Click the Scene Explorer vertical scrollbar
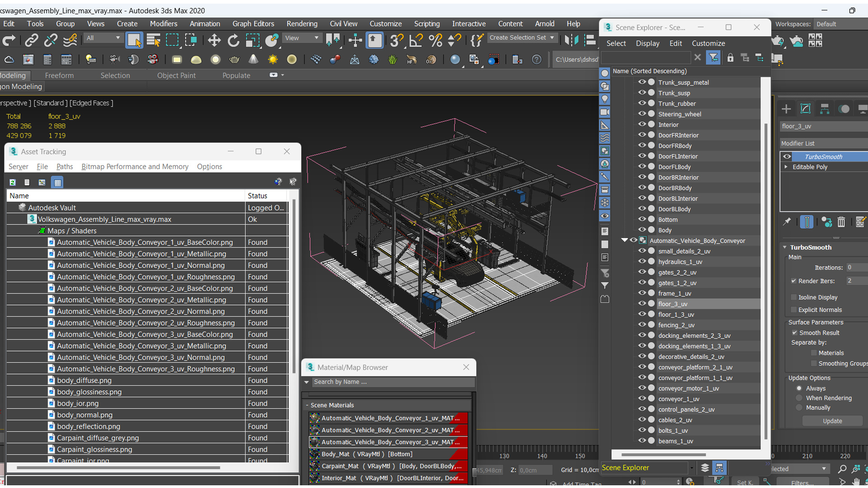 765,280
